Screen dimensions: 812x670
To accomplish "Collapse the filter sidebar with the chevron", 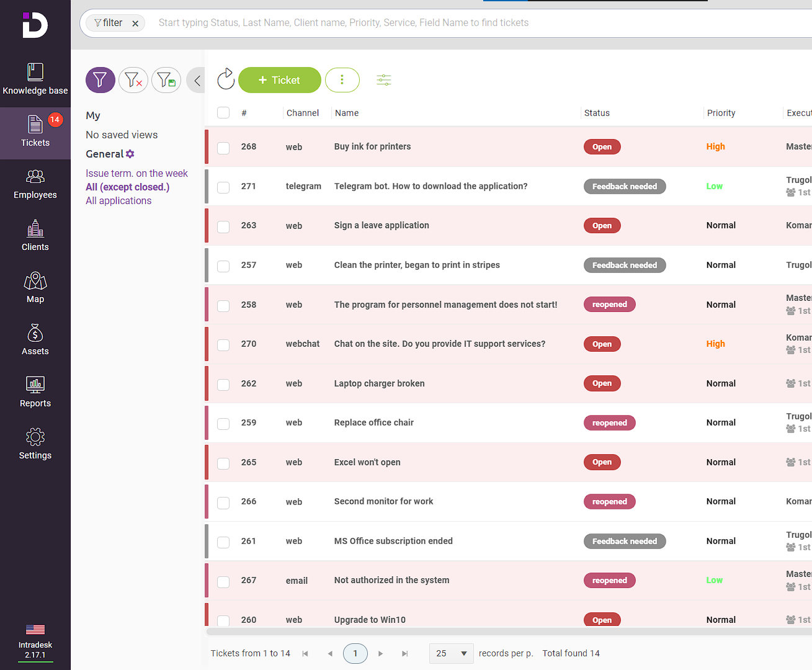I will (196, 79).
